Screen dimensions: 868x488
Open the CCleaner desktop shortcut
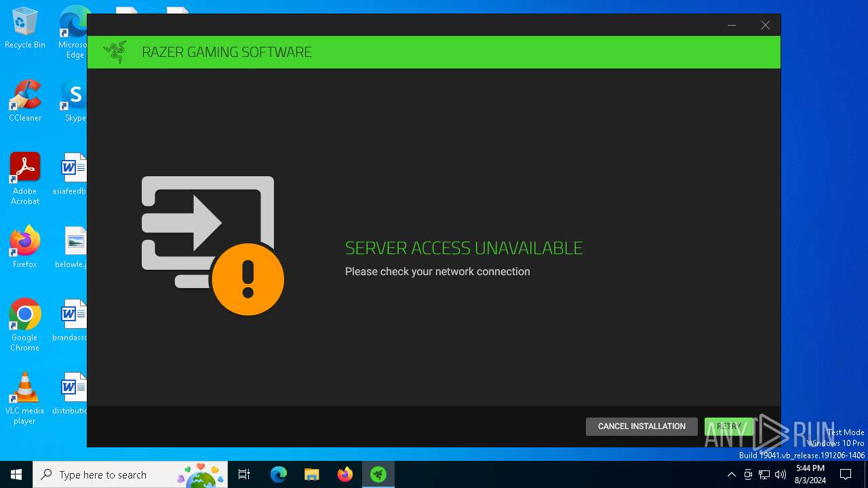25,102
